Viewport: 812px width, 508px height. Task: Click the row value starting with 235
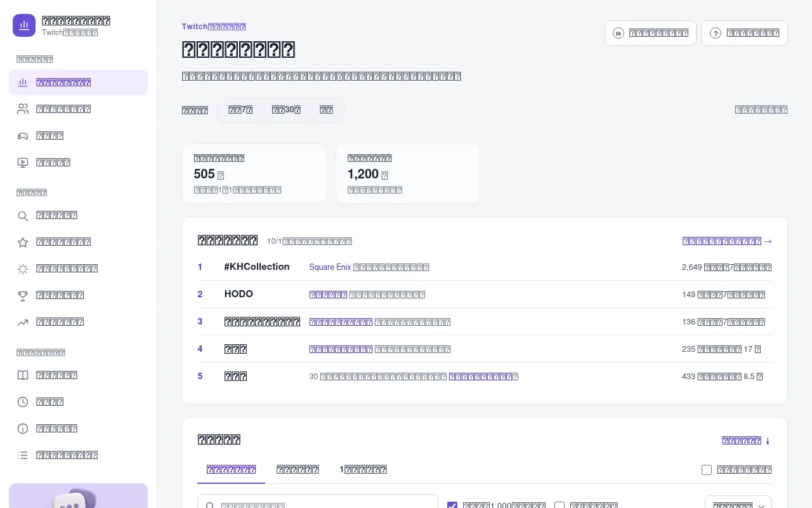click(721, 349)
